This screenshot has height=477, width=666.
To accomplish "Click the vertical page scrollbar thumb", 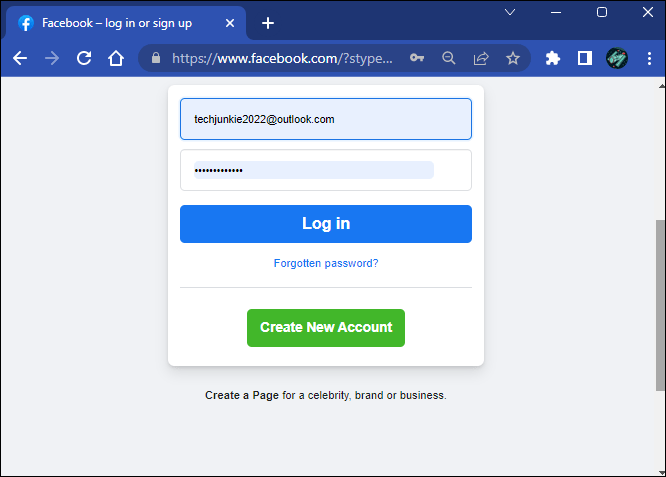I will point(660,305).
